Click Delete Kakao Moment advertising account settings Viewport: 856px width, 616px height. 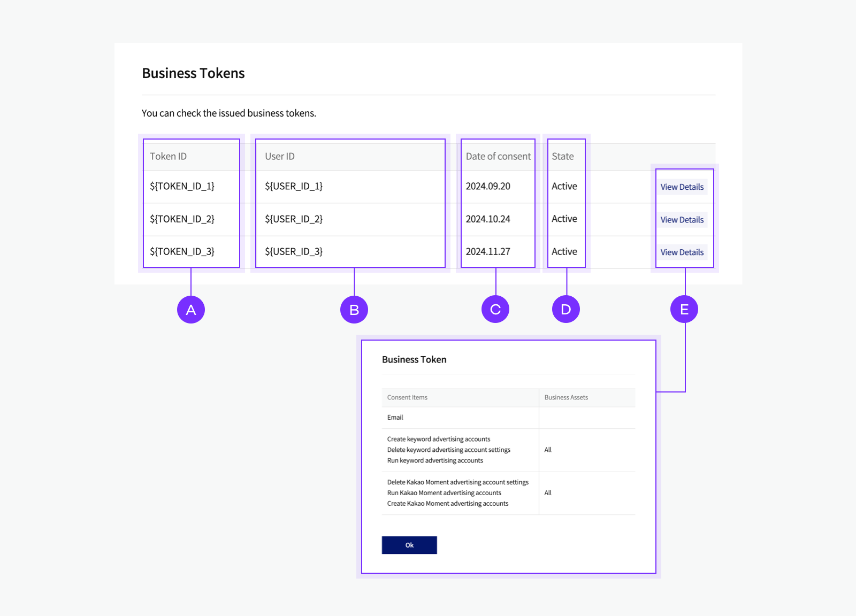click(x=458, y=482)
